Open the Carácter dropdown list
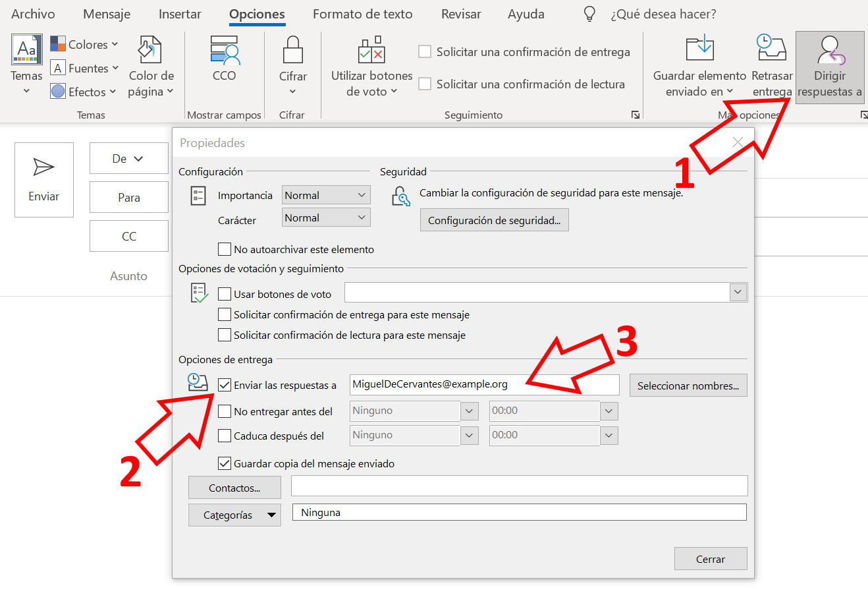 (x=326, y=217)
